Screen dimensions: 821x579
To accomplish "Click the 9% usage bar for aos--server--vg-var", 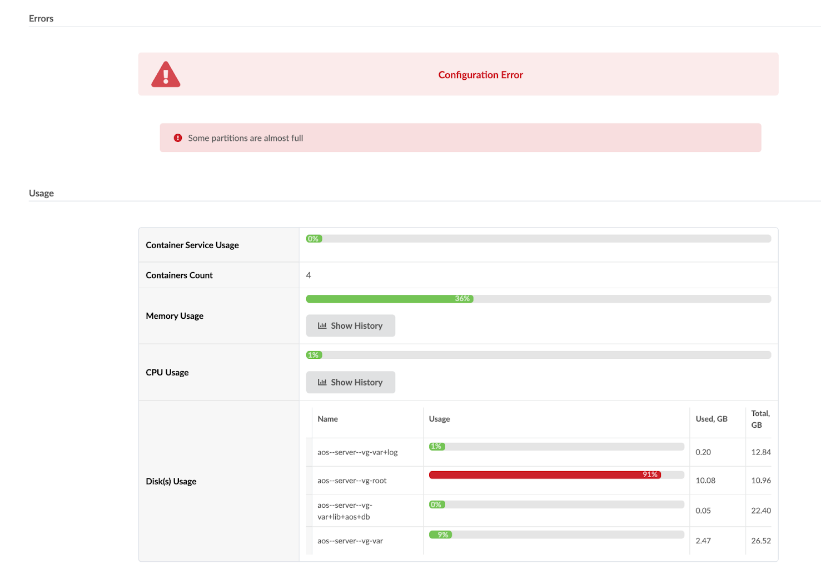I will 556,535.
